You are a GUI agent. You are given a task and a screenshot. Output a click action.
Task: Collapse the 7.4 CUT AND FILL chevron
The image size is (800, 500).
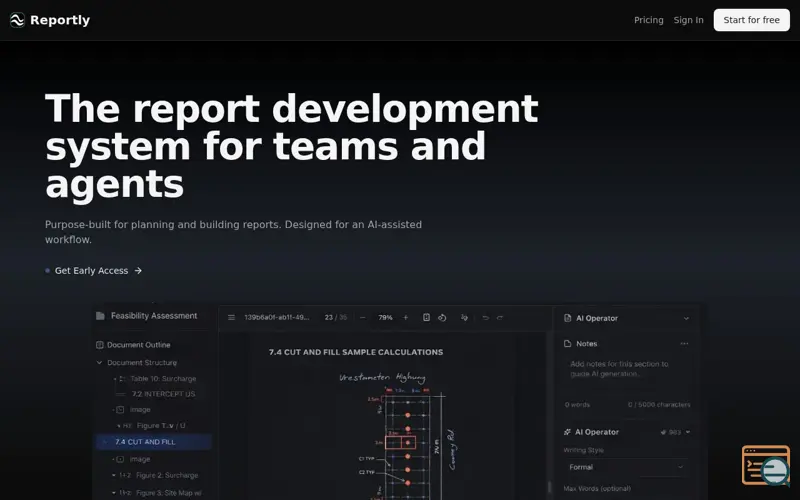[105, 442]
